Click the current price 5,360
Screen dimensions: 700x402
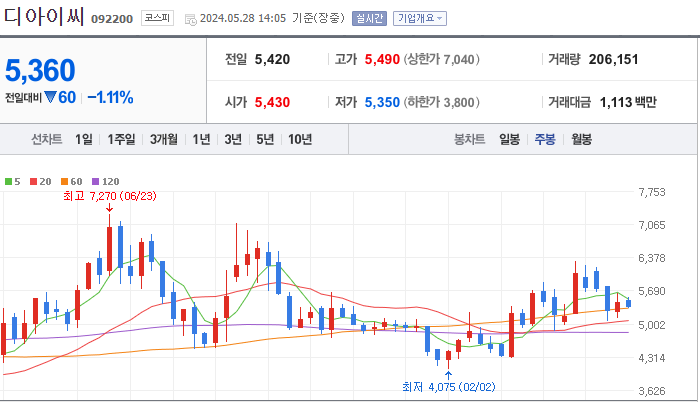coord(40,70)
